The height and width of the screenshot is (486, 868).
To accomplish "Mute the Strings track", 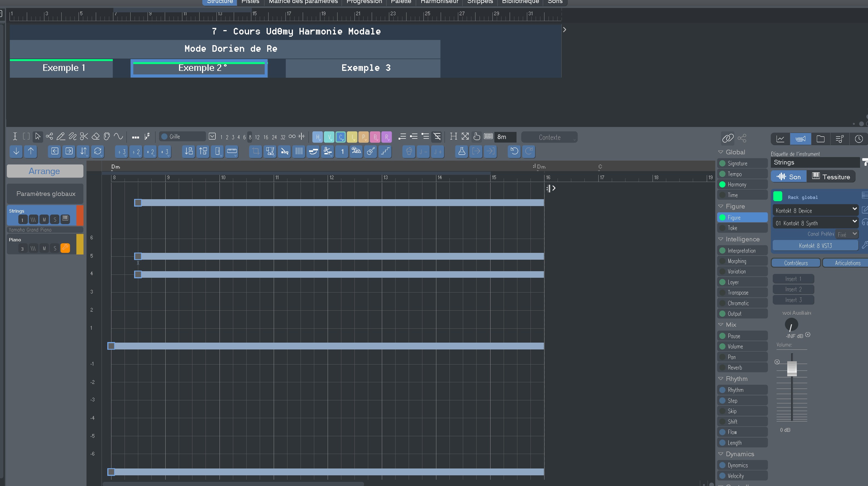I will click(x=44, y=219).
